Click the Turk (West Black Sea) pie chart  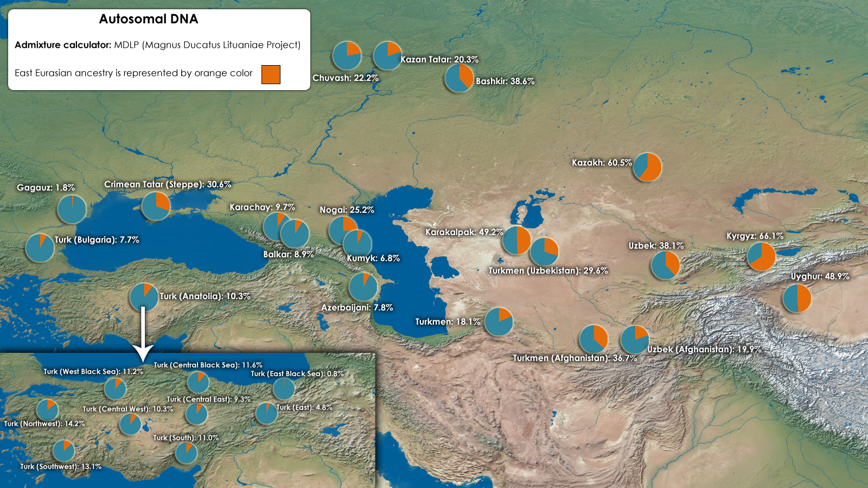115,389
